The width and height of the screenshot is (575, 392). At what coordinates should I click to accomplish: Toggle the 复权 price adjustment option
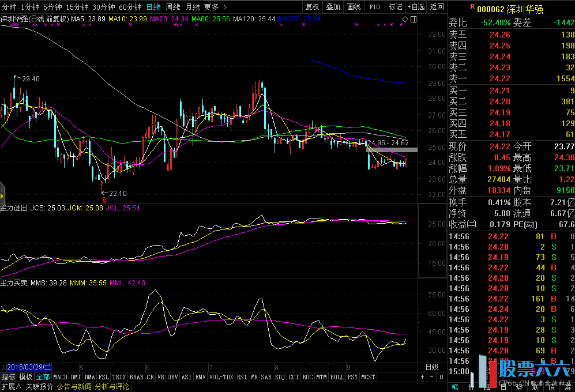point(312,7)
